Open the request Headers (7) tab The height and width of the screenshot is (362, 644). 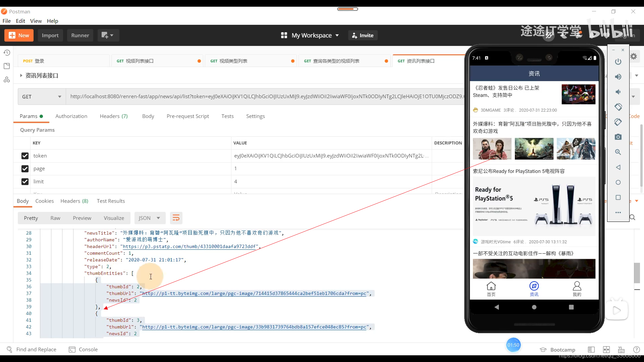point(114,116)
